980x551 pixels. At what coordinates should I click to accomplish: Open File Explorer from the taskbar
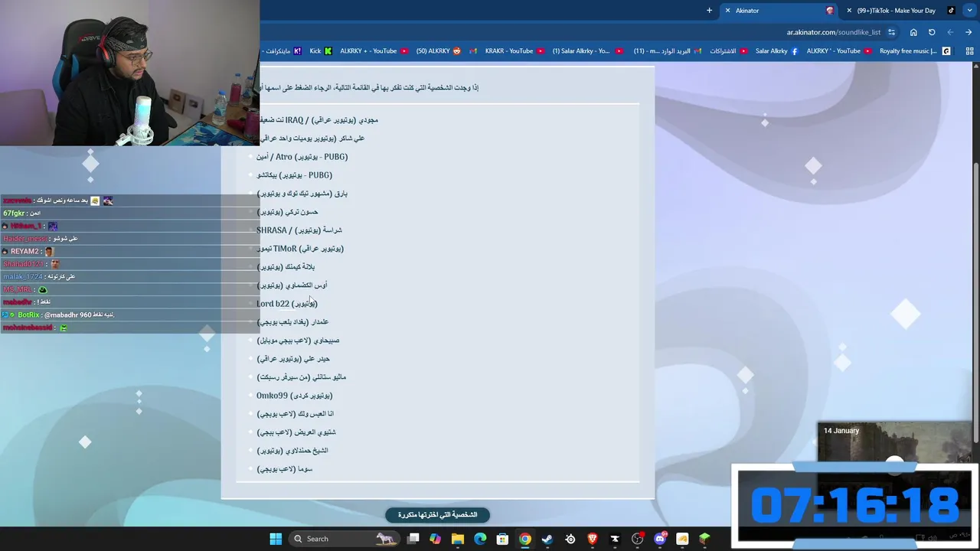coord(458,539)
